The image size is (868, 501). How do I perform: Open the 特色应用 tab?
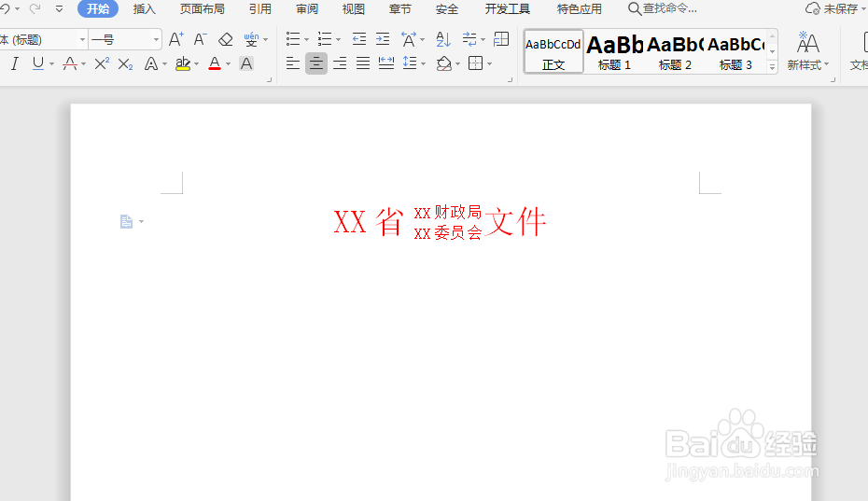click(579, 8)
